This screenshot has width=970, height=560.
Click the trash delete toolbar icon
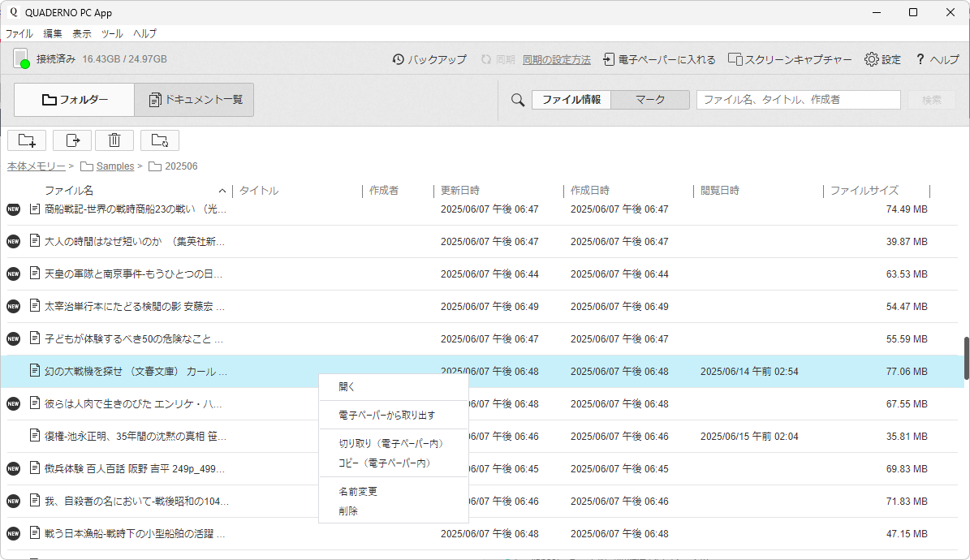click(114, 140)
